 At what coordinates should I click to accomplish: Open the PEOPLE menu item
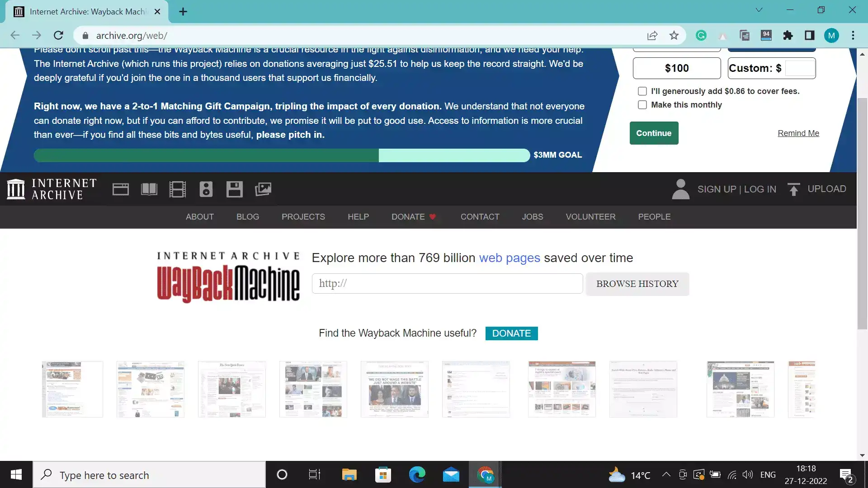[655, 217]
